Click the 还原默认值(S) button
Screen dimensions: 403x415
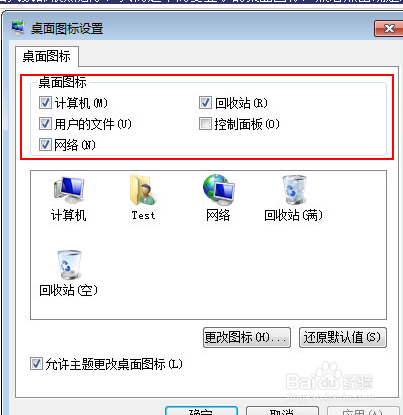coord(343,338)
